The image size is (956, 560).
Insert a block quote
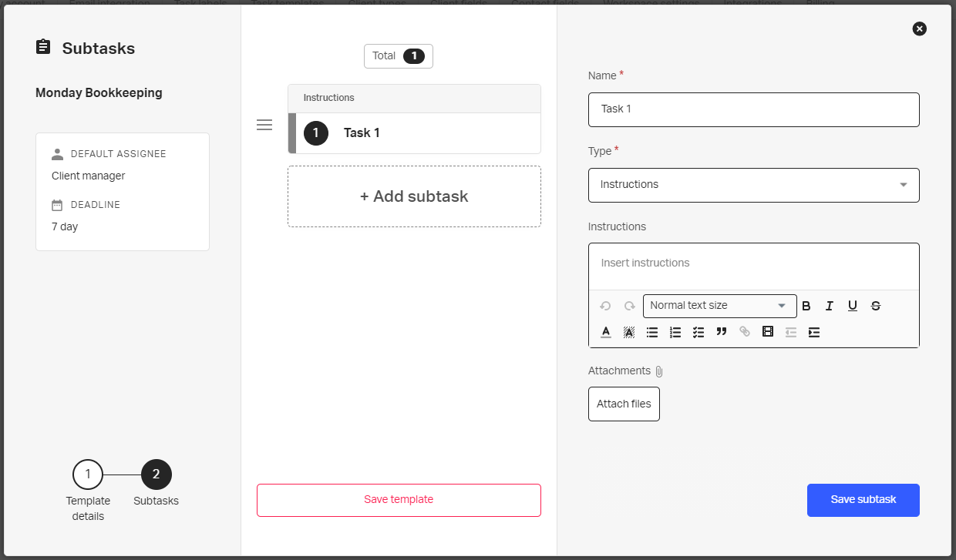[x=722, y=332]
